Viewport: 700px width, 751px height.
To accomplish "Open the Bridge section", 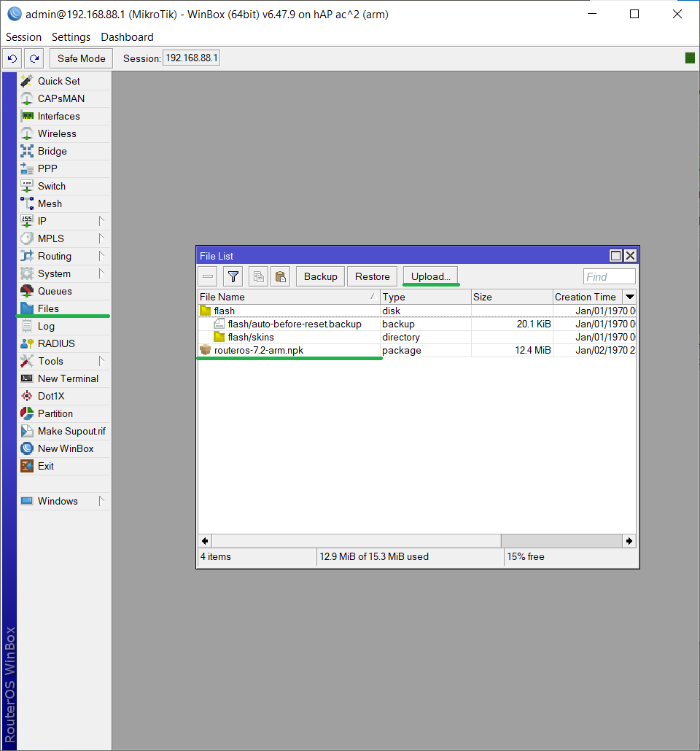I will tap(64, 151).
